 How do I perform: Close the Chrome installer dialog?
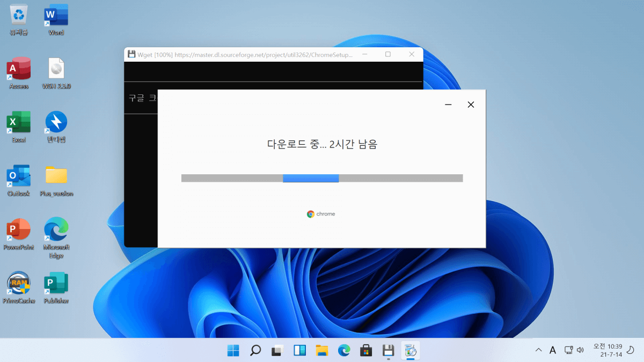(x=471, y=105)
